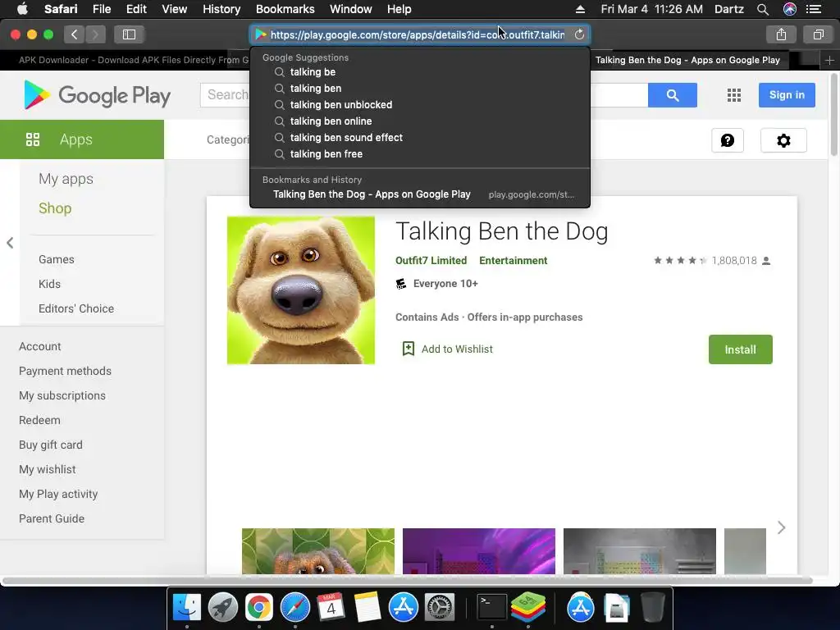The height and width of the screenshot is (630, 840).
Task: Click the horizontal scrollbar at page bottom
Action: coord(407,581)
